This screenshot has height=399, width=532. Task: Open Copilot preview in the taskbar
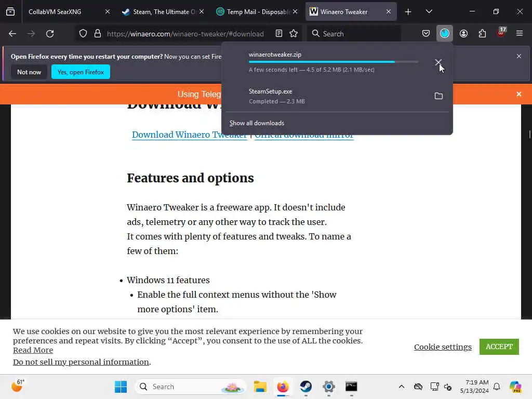tap(515, 387)
